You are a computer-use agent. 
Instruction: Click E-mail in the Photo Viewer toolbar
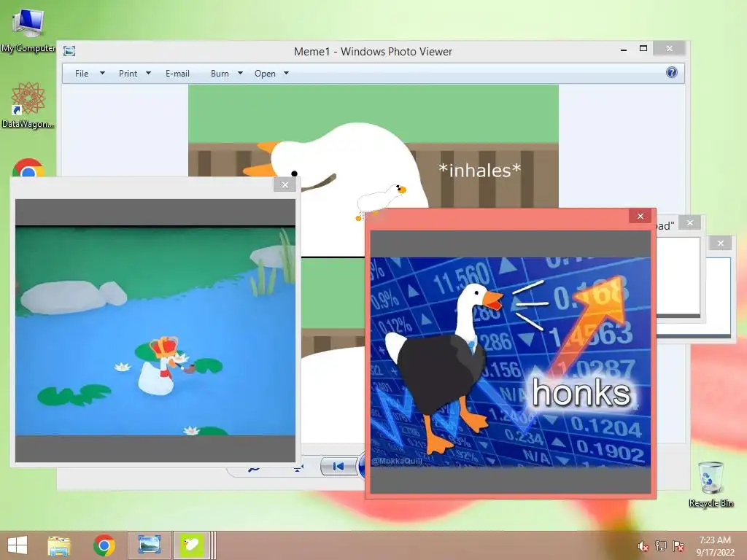[177, 74]
